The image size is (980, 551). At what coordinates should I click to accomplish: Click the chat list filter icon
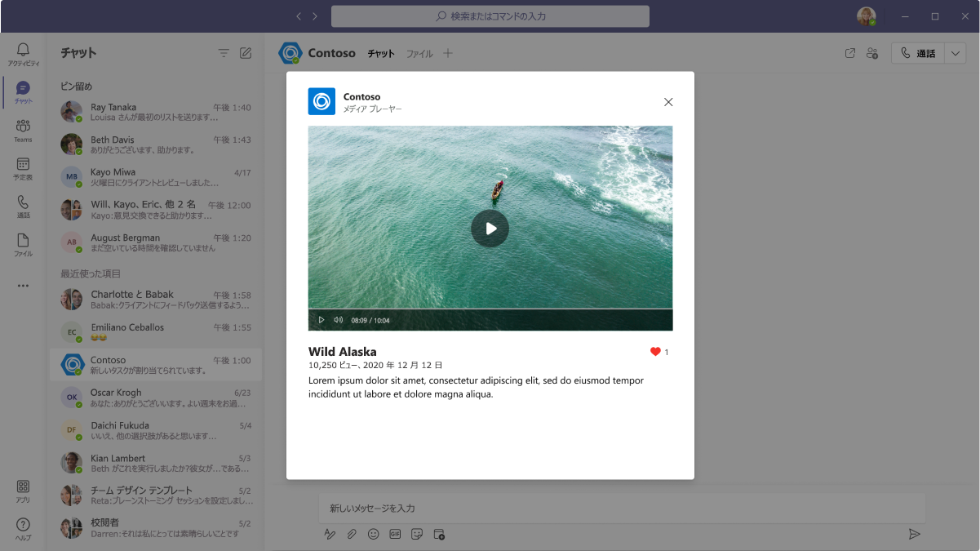tap(224, 53)
